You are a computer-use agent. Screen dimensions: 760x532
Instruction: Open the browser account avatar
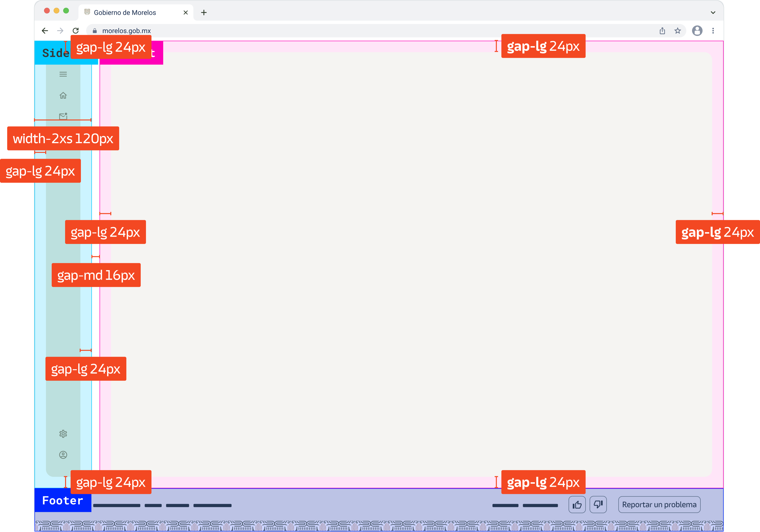tap(697, 31)
